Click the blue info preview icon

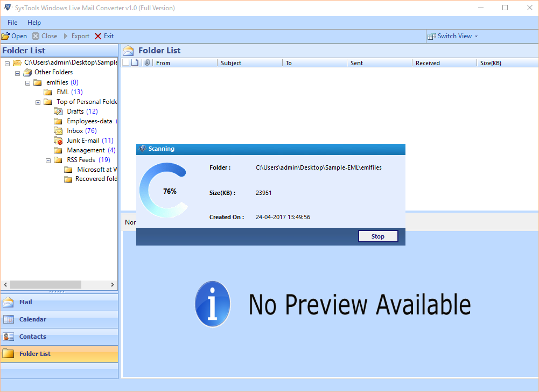tap(213, 304)
